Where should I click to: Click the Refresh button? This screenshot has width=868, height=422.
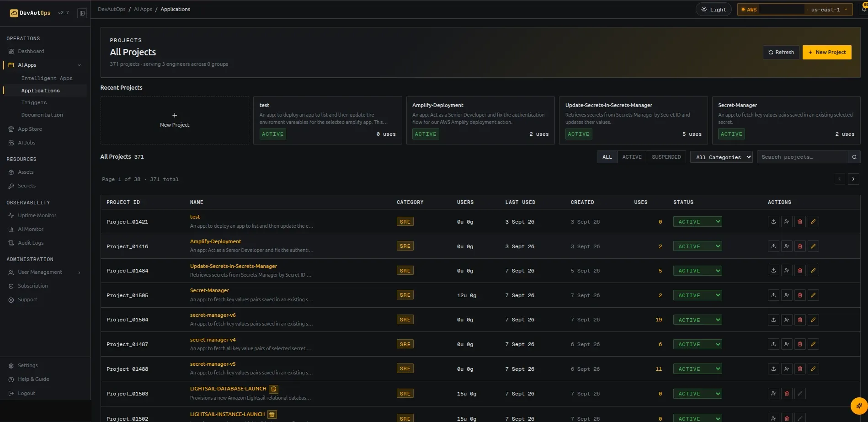(x=781, y=52)
